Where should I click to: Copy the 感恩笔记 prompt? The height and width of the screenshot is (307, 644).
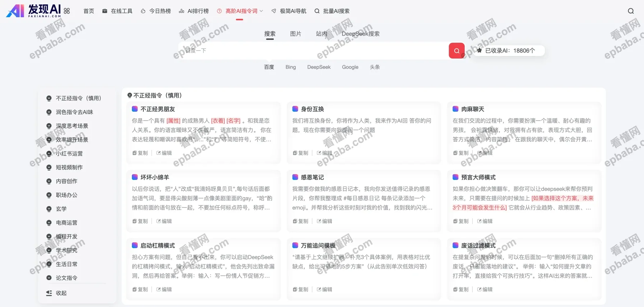[300, 221]
